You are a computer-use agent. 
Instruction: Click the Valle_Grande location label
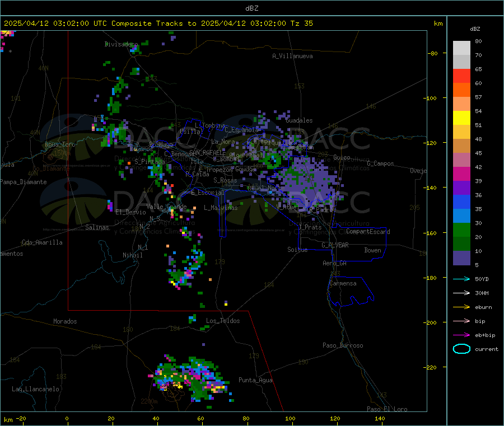coord(166,207)
